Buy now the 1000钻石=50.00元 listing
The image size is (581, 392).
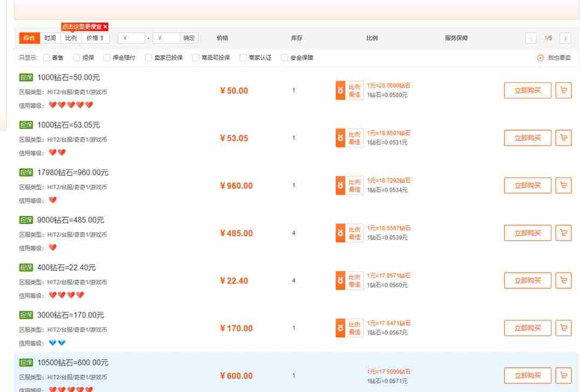(528, 90)
